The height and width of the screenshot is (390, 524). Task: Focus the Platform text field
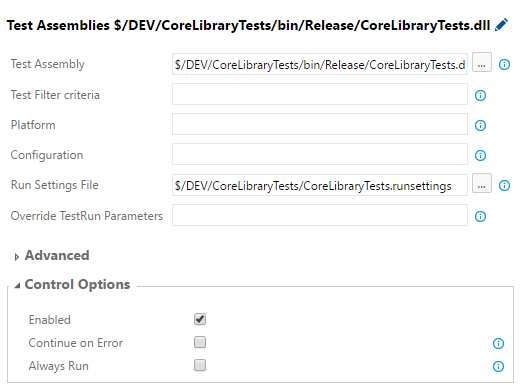pos(320,124)
